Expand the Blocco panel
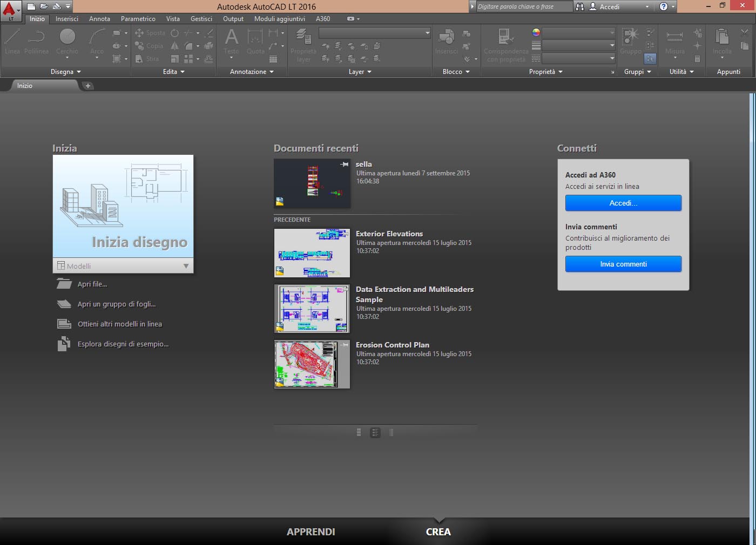 click(456, 72)
